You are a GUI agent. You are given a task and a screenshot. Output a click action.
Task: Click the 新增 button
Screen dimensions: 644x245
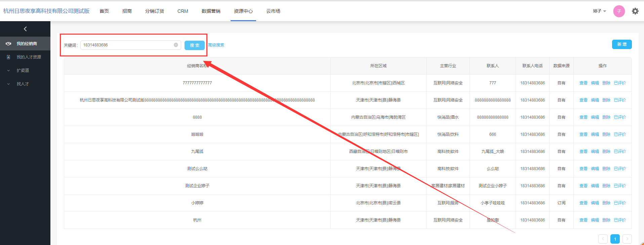(x=621, y=44)
